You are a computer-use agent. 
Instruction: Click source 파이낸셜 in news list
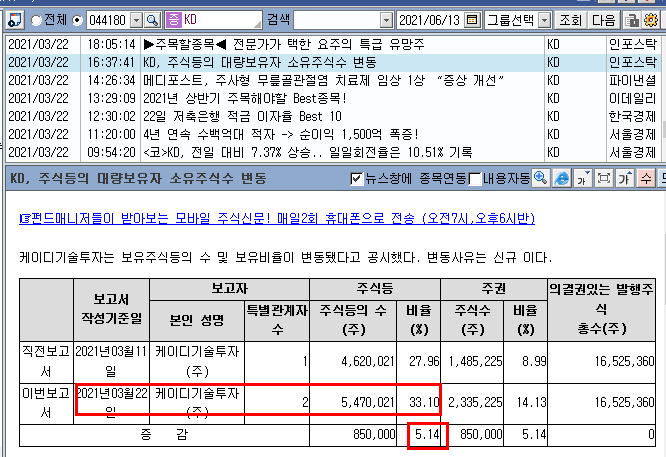(633, 80)
